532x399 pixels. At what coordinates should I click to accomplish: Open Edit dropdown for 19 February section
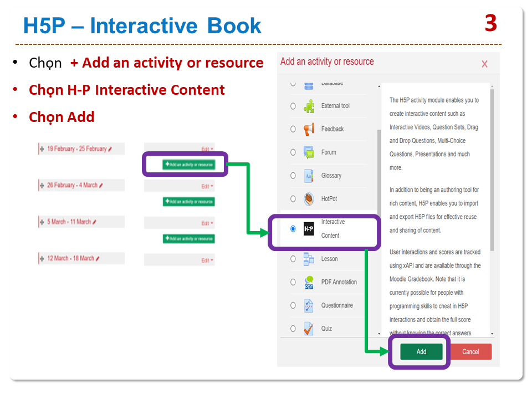207,150
